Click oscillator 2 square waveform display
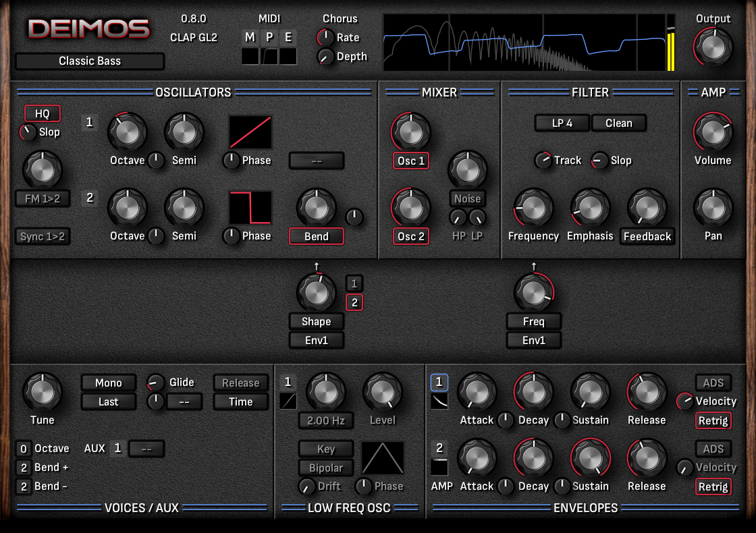Viewport: 756px width, 533px height. click(x=250, y=208)
